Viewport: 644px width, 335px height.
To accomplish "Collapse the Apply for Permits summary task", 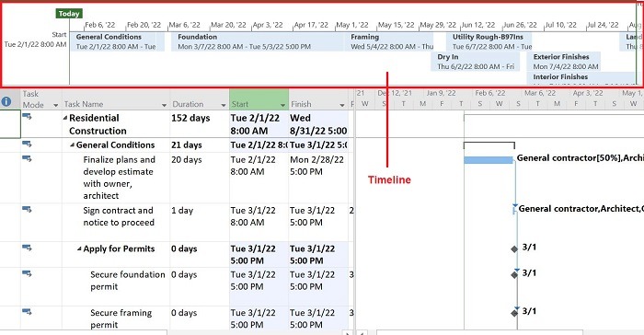I will 79,249.
